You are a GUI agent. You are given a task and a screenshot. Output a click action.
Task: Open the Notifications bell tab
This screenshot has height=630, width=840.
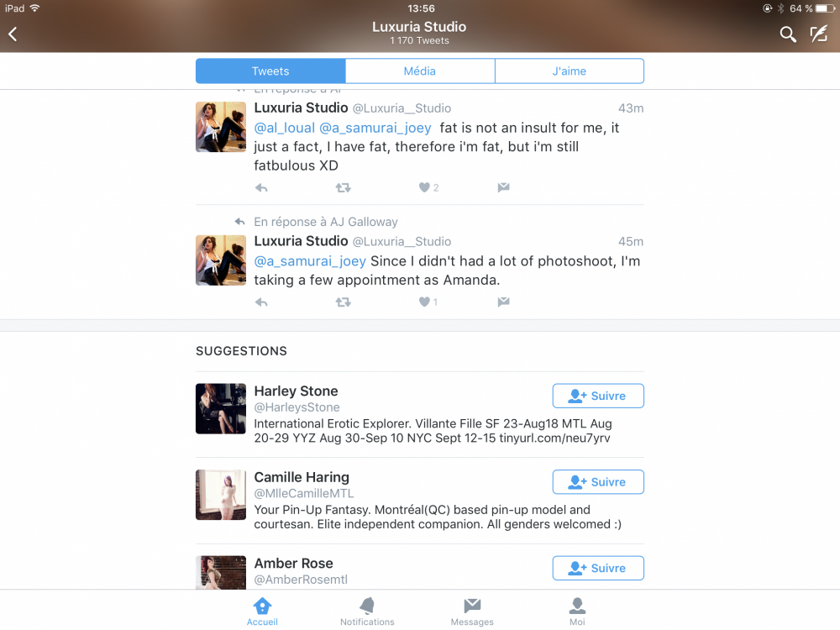point(367,612)
